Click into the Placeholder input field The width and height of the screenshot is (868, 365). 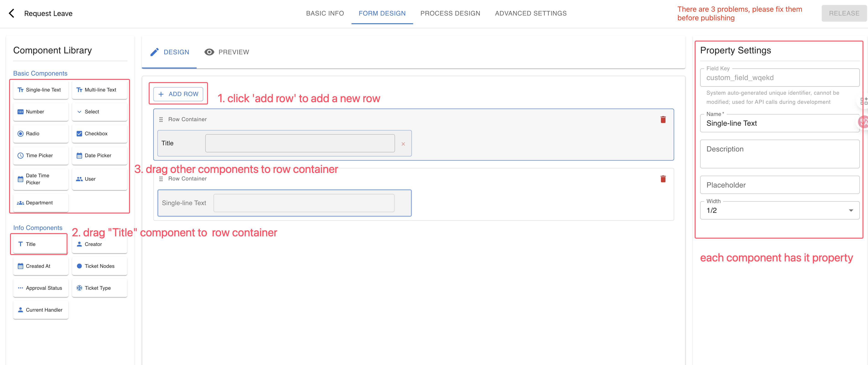(x=779, y=185)
